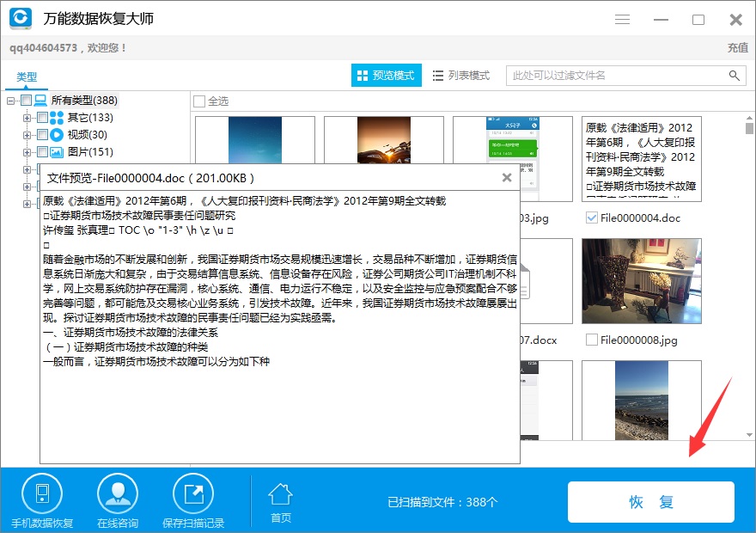
Task: Tick the 所有类型(388) checkbox
Action: tap(26, 101)
